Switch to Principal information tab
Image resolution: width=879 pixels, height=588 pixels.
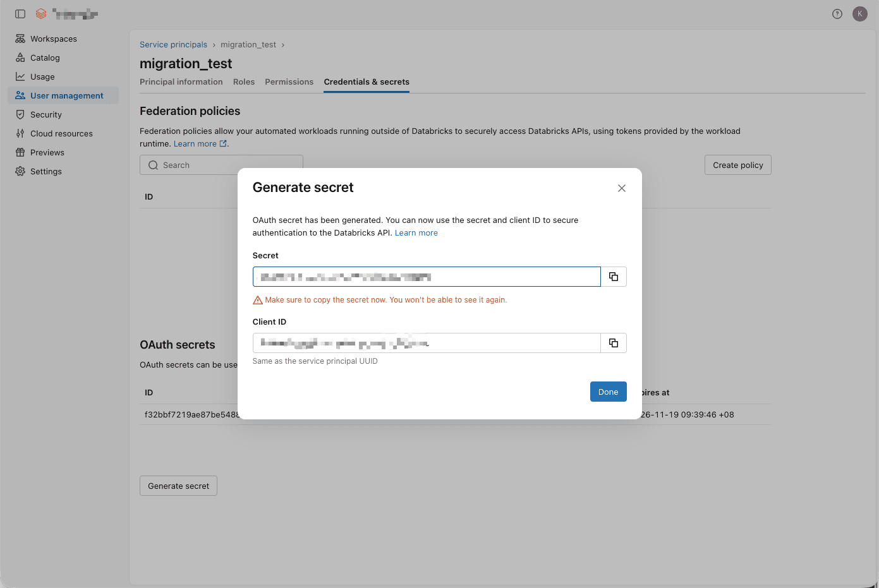click(x=181, y=82)
